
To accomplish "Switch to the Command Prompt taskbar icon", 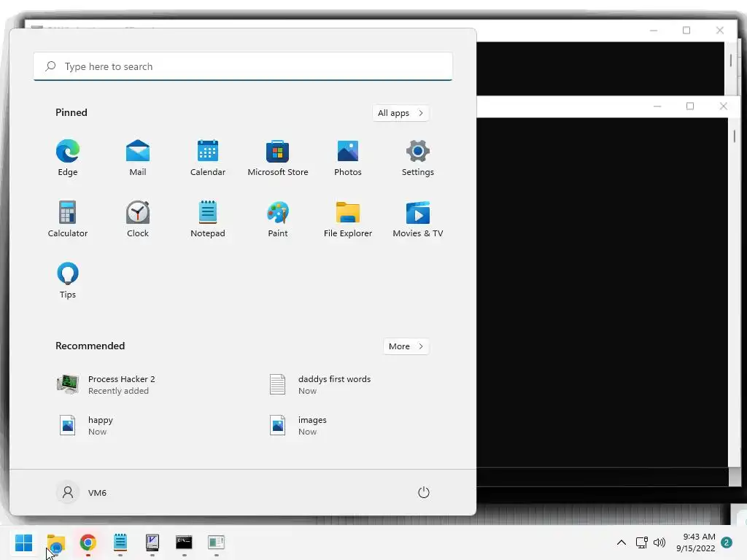I will coord(184,542).
